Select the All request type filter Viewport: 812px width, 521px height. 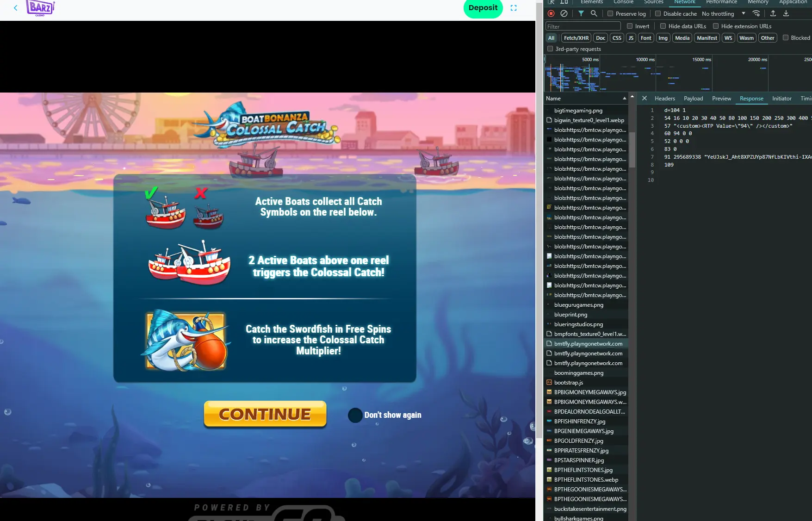551,38
